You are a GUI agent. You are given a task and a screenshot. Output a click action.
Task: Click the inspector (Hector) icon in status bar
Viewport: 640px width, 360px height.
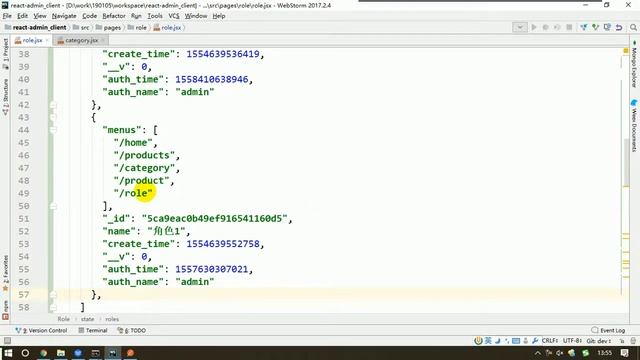(633, 340)
